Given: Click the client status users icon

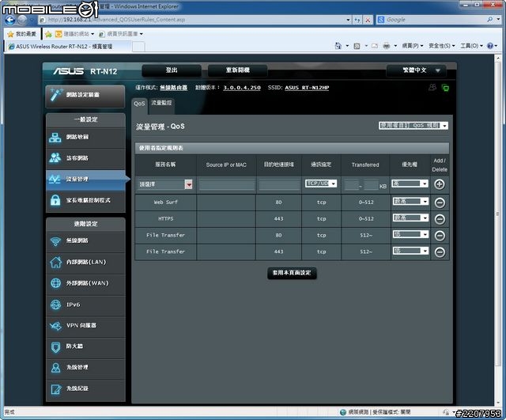Looking at the screenshot, I should 432,87.
